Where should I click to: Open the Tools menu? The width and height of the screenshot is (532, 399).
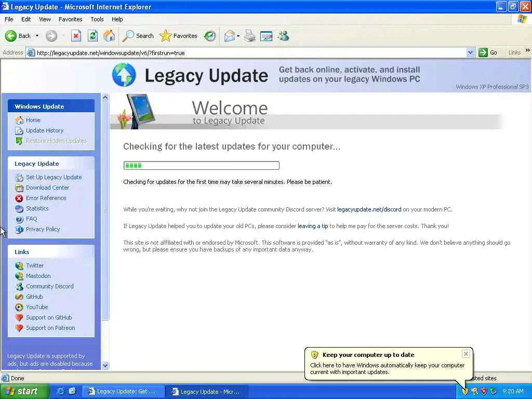tap(97, 19)
